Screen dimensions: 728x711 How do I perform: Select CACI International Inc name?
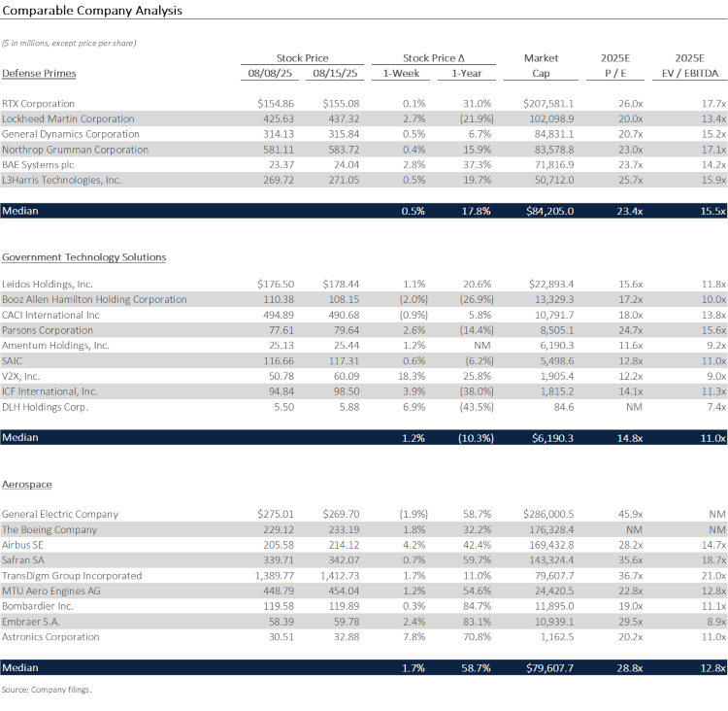coord(50,315)
